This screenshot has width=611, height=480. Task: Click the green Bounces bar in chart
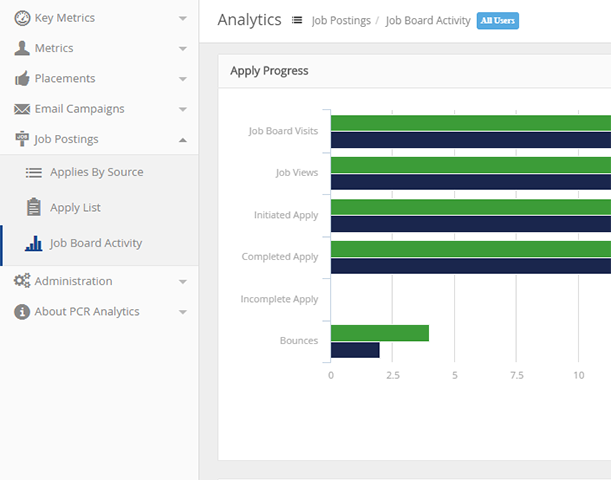point(379,333)
